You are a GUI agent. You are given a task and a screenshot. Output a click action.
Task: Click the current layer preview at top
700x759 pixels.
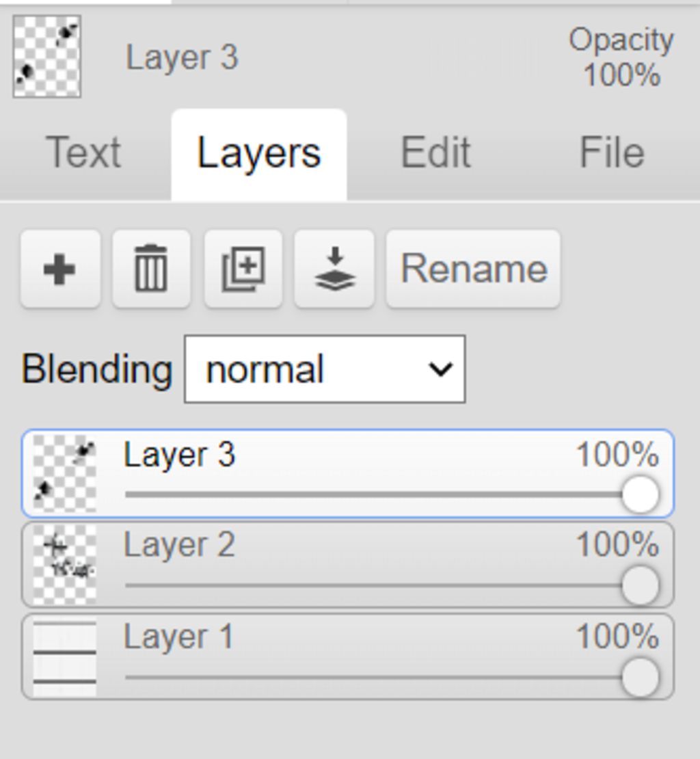click(x=47, y=57)
